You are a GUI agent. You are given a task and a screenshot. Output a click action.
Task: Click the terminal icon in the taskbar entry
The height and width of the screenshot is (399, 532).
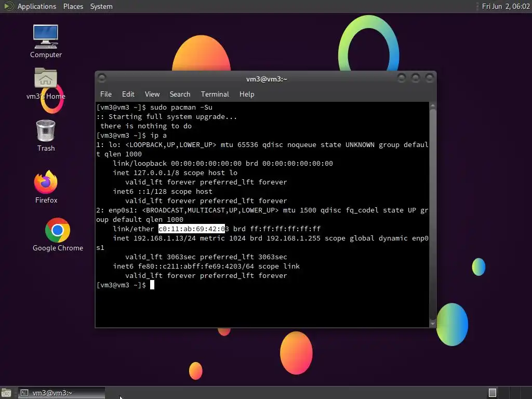pos(24,393)
